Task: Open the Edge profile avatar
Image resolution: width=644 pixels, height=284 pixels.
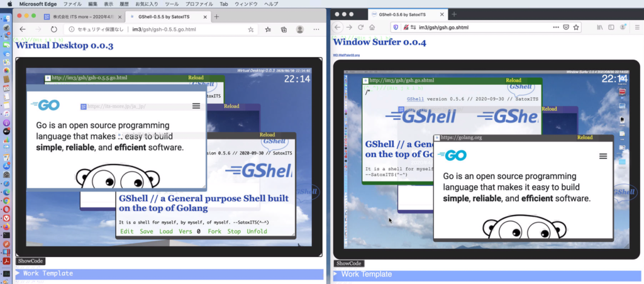Action: pos(300,30)
